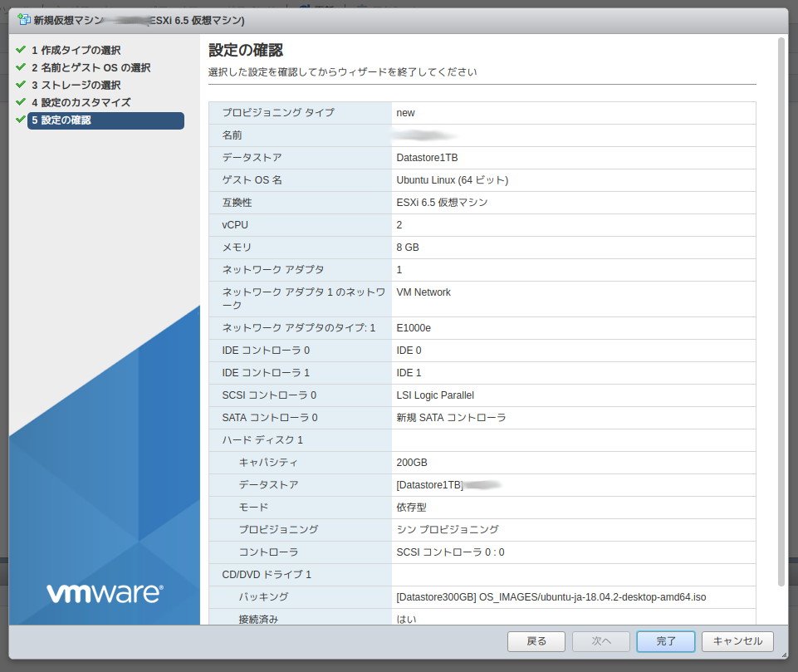Click the dialog resize grip icon
The image size is (798, 672).
[784, 655]
